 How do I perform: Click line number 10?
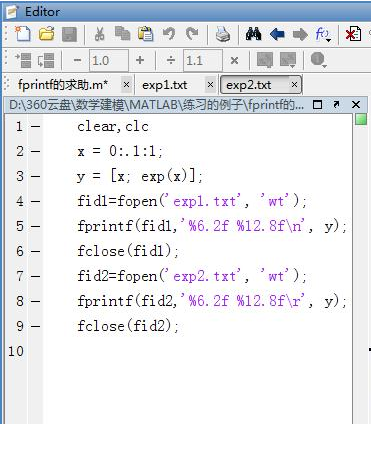[16, 351]
